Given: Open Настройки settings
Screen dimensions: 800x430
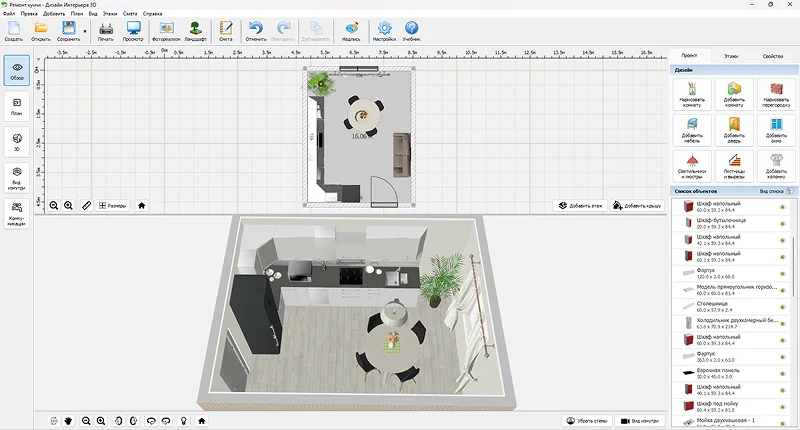Looking at the screenshot, I should [x=384, y=31].
